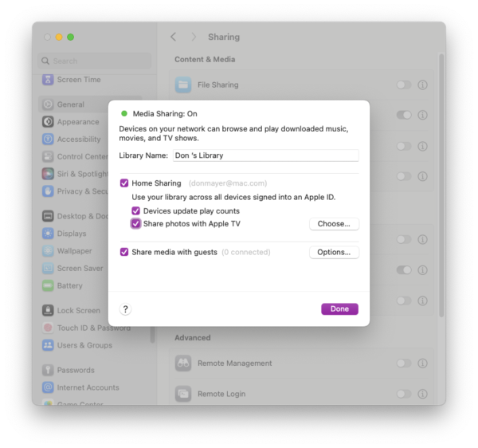Select Control Center sidebar item
The height and width of the screenshot is (448, 478).
click(x=75, y=156)
